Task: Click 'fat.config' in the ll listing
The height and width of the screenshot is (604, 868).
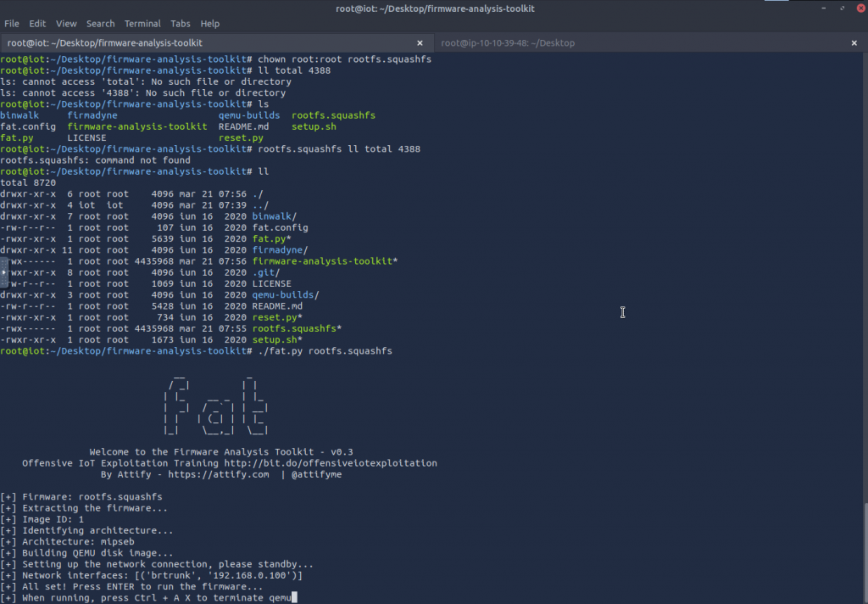Action: 280,227
